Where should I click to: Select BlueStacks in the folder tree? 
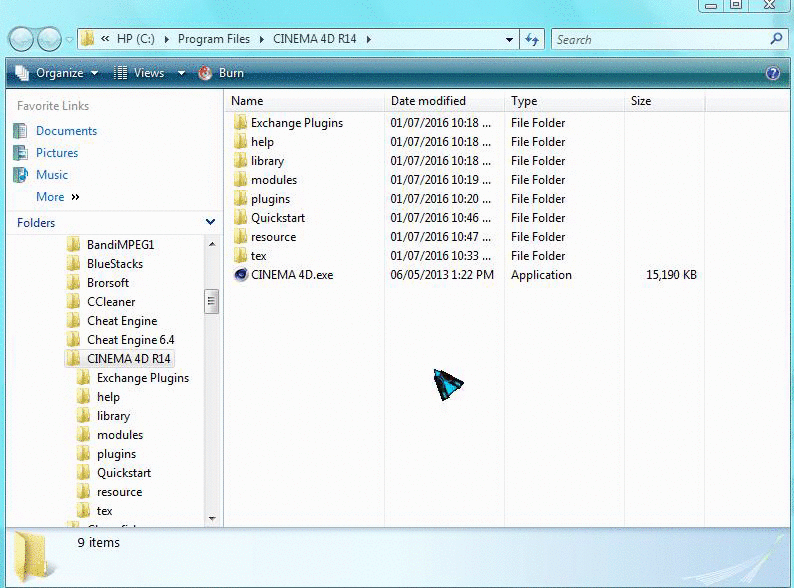tap(115, 264)
